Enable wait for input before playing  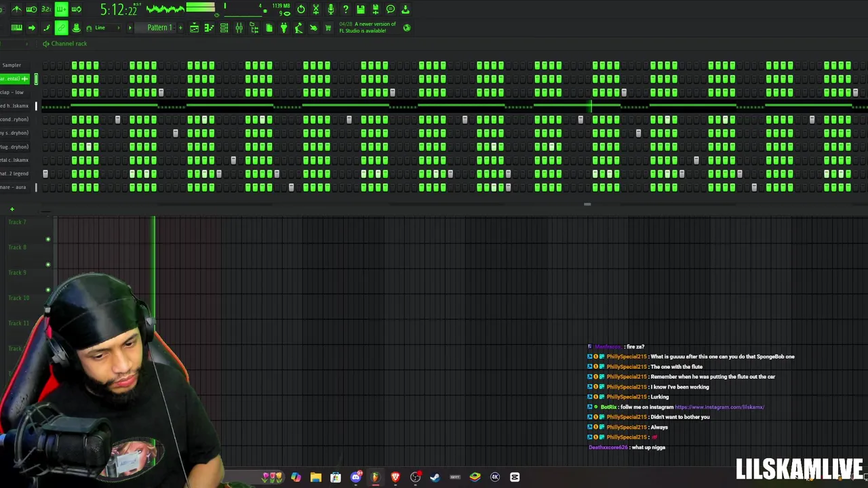point(31,9)
